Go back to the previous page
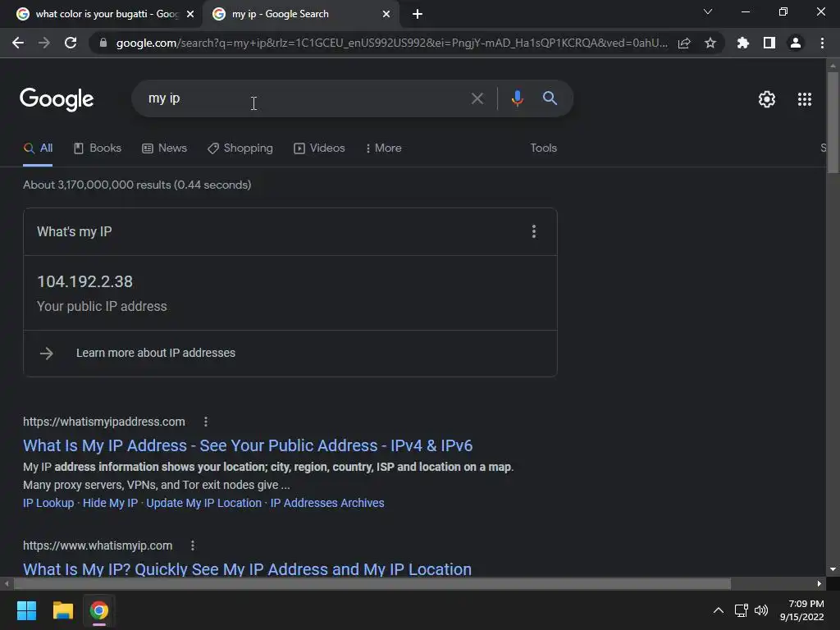This screenshot has width=840, height=630. pyautogui.click(x=18, y=43)
